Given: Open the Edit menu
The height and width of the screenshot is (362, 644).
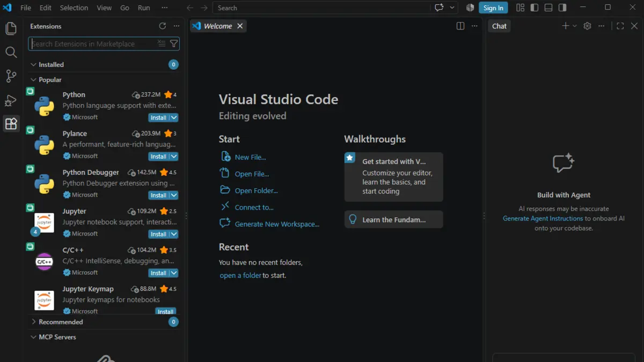Looking at the screenshot, I should click(46, 8).
